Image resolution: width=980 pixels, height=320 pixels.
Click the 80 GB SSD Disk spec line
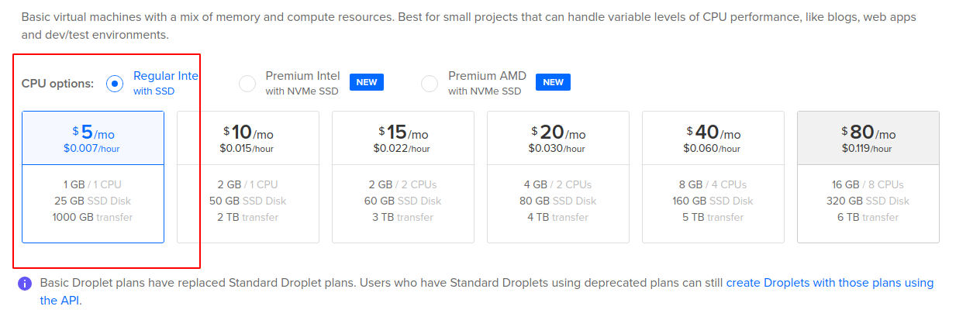[558, 201]
